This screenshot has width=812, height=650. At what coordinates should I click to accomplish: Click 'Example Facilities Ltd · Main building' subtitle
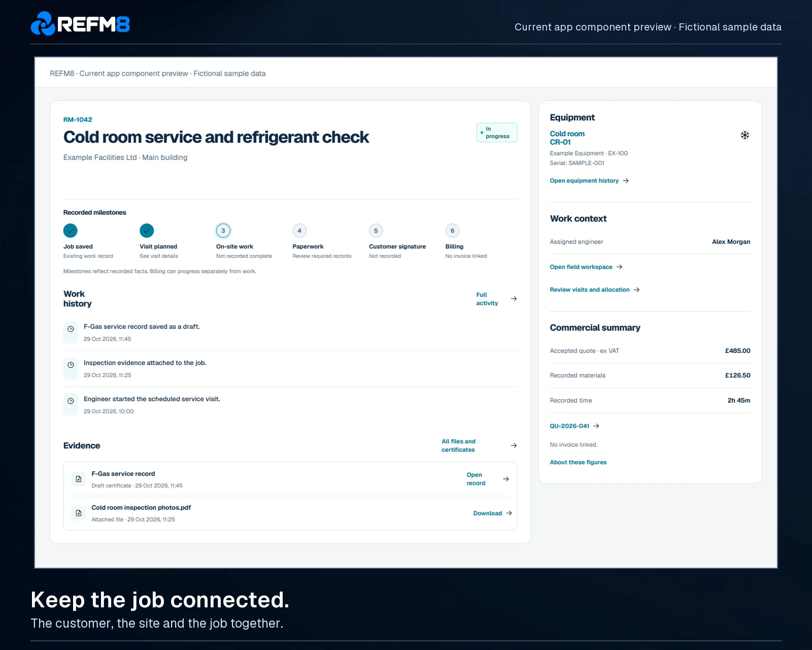tap(125, 157)
